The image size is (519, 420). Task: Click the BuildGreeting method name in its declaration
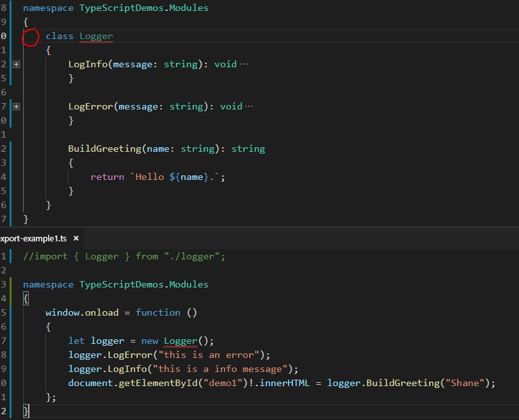(104, 149)
